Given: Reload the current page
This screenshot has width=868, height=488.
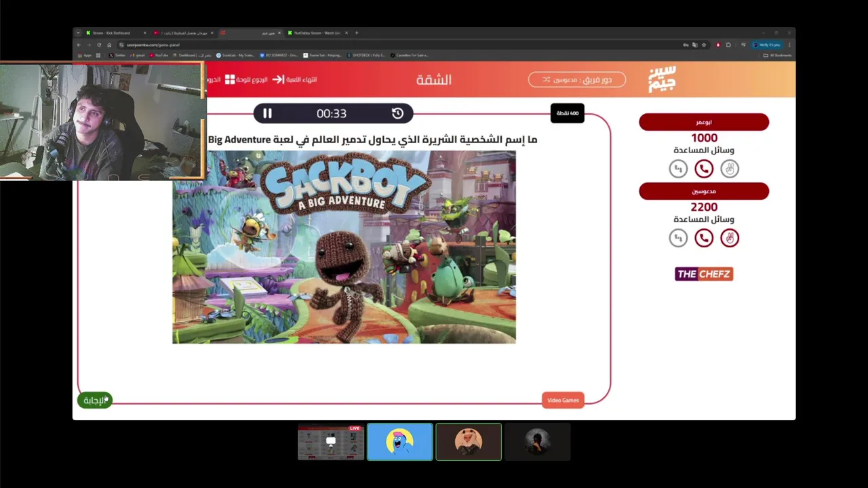Looking at the screenshot, I should [99, 45].
